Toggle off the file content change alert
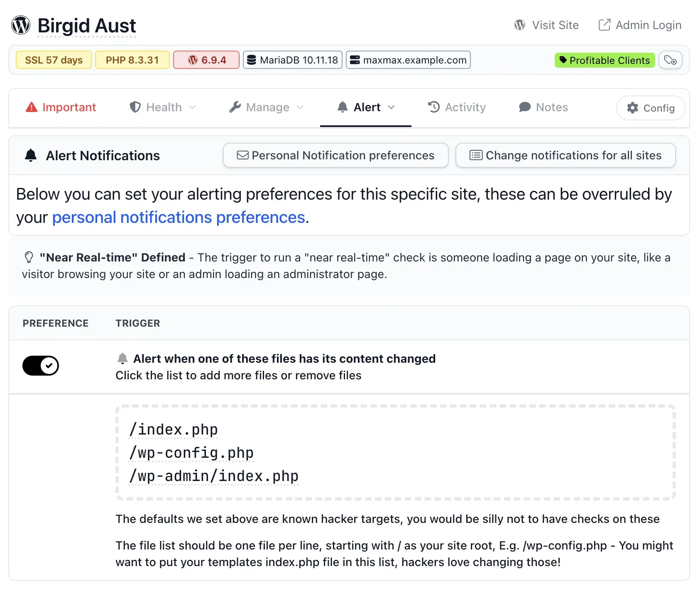The height and width of the screenshot is (591, 700). (x=41, y=366)
